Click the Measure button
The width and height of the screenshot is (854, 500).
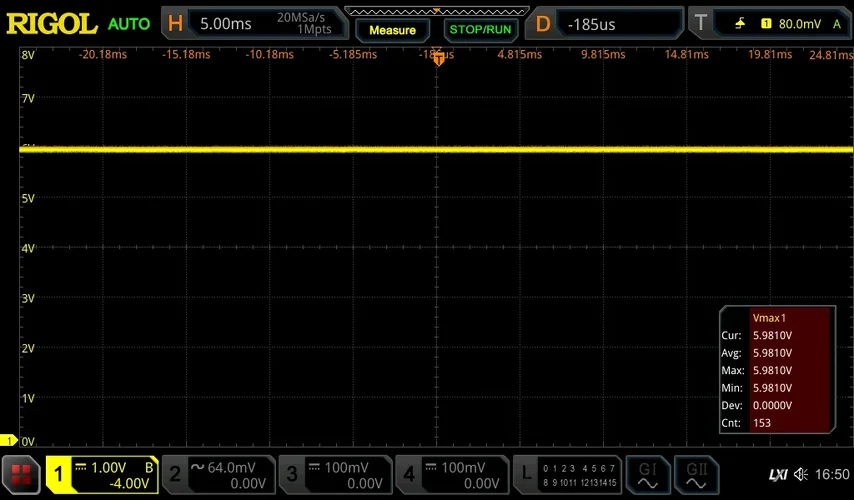(392, 31)
